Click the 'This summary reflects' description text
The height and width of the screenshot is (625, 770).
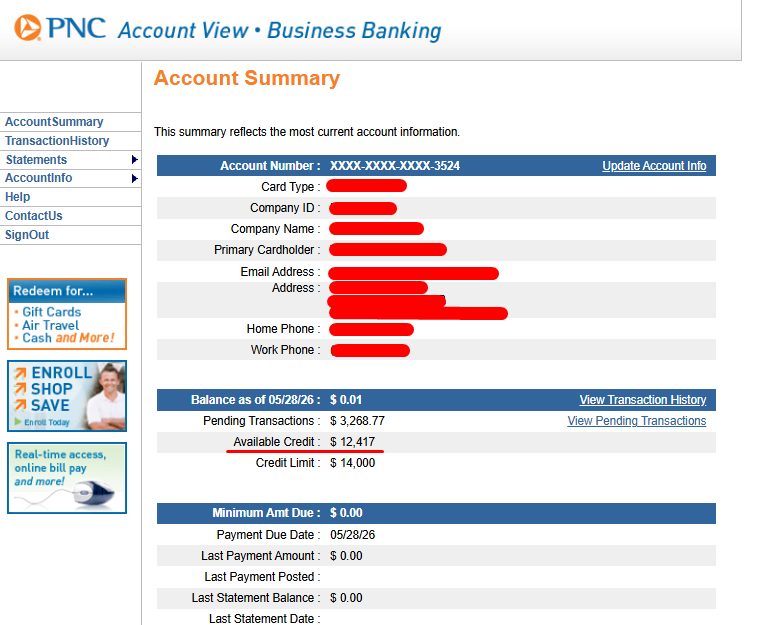(307, 132)
